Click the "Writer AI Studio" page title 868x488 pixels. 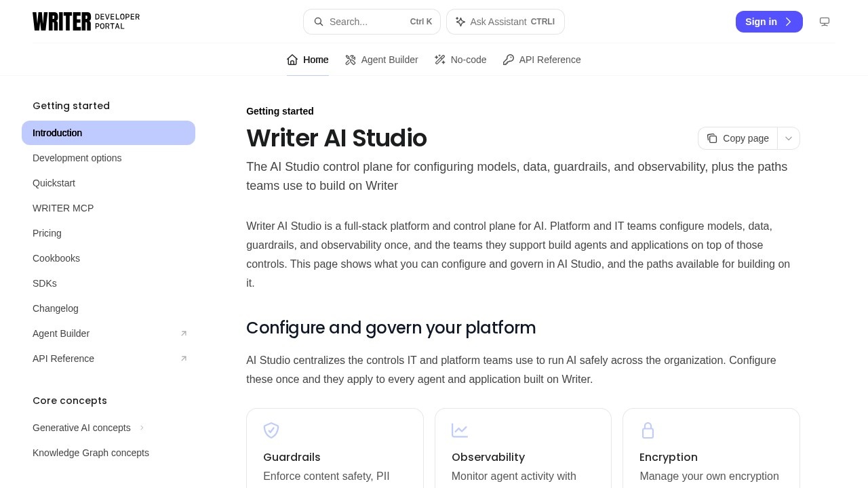click(x=336, y=138)
